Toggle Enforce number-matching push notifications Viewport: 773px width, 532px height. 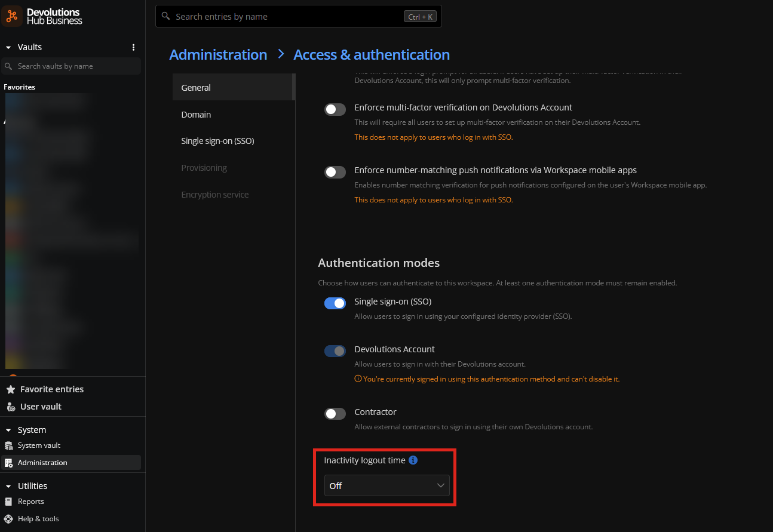click(335, 172)
